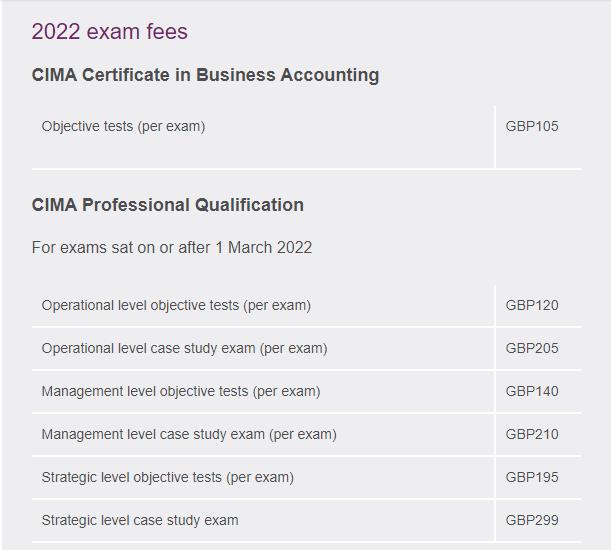The height and width of the screenshot is (550, 611).
Task: Select 'Operational level objective tests' row label
Action: 176,305
